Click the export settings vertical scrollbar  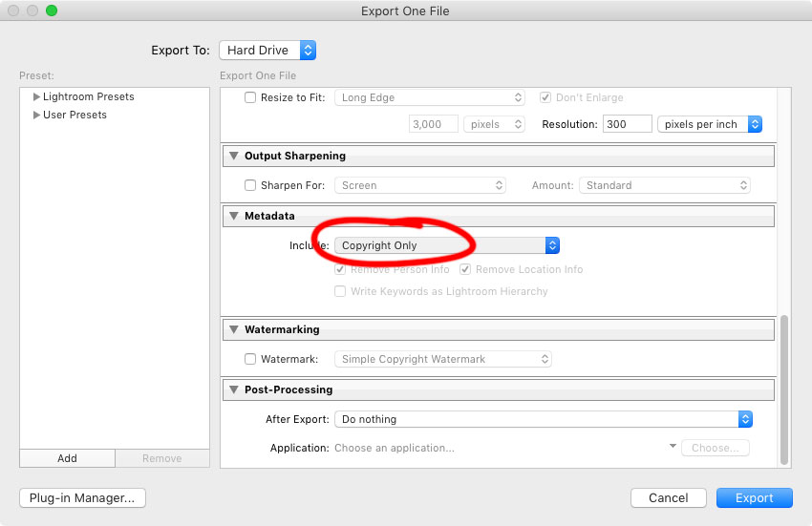point(784,389)
